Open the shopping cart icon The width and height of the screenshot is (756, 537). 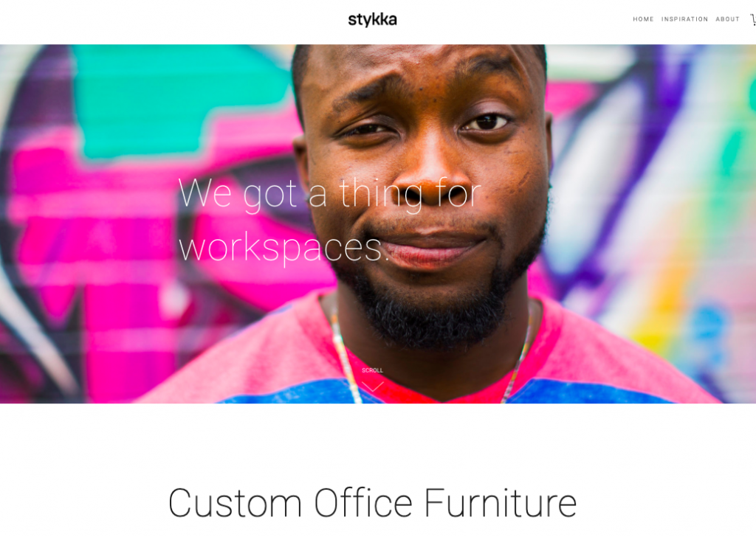(x=753, y=19)
